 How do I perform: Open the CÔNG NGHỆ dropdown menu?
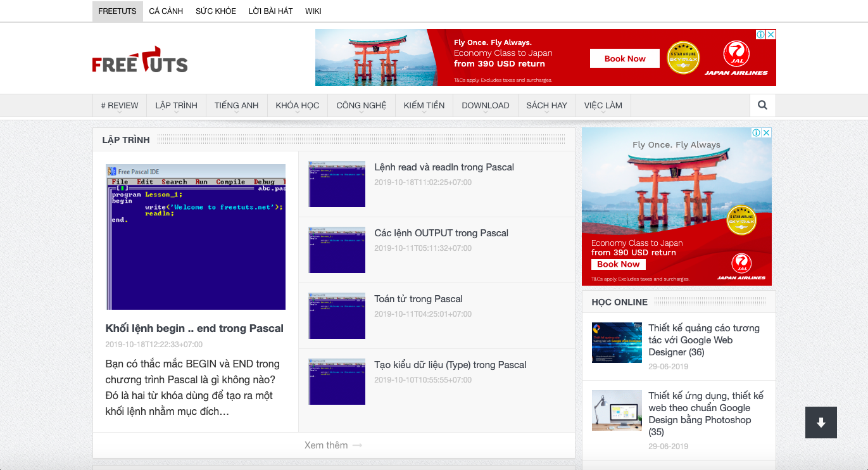click(361, 106)
